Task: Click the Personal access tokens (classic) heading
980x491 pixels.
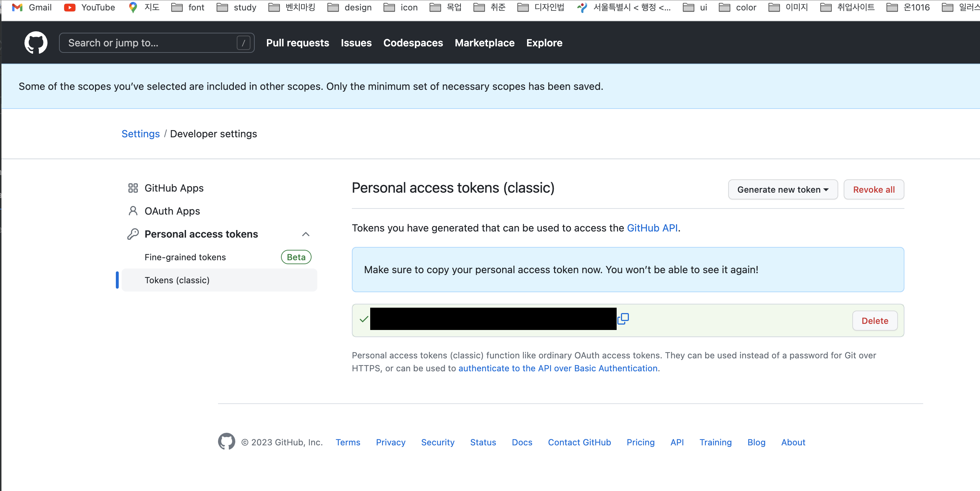Action: (453, 188)
